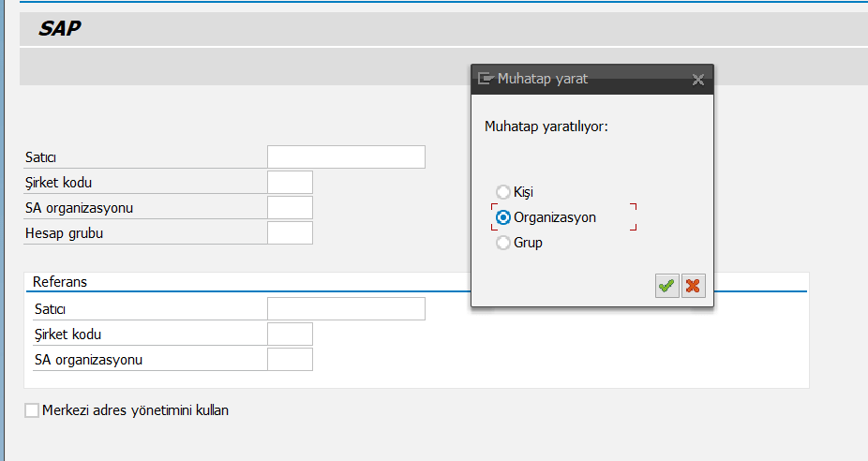The image size is (868, 461).
Task: Click the SAP title text in header
Action: coord(60,29)
